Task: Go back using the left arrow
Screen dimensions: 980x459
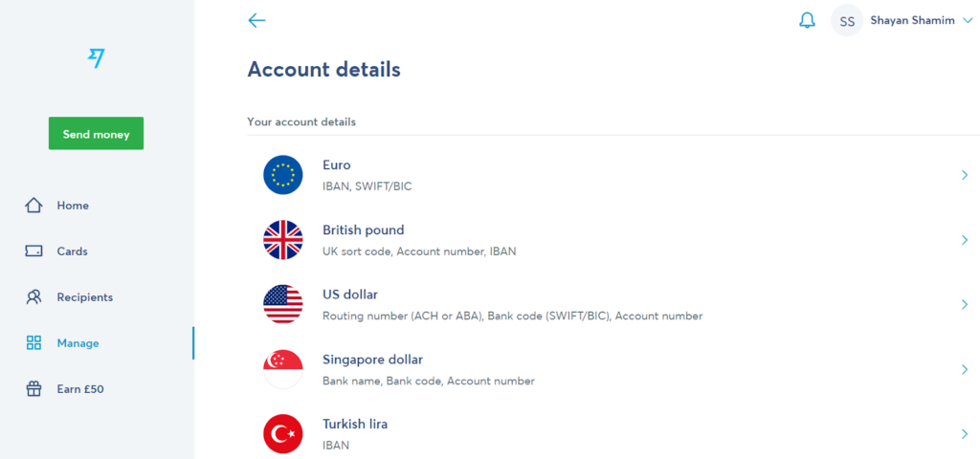Action: click(256, 20)
